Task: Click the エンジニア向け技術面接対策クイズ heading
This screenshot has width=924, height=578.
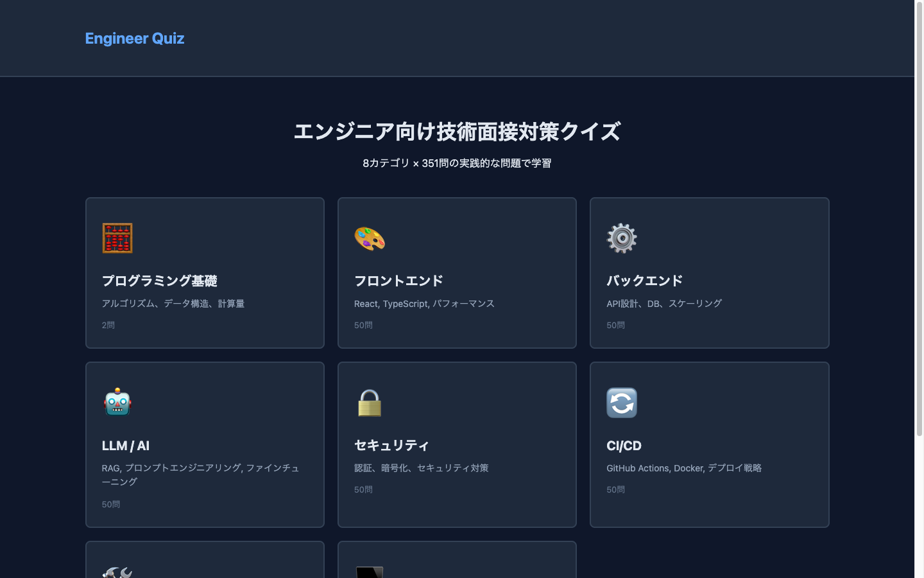Action: (x=457, y=132)
